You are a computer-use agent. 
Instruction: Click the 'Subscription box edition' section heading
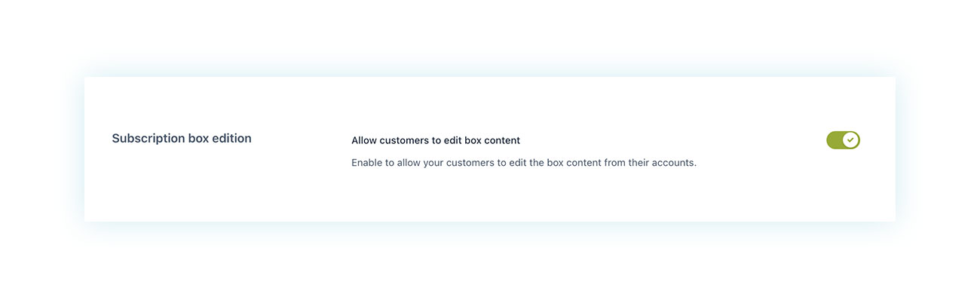pos(182,139)
